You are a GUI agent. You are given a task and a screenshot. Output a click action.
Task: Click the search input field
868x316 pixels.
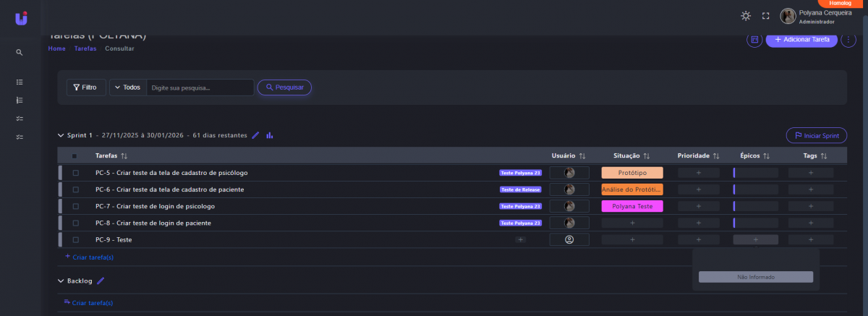tap(200, 87)
